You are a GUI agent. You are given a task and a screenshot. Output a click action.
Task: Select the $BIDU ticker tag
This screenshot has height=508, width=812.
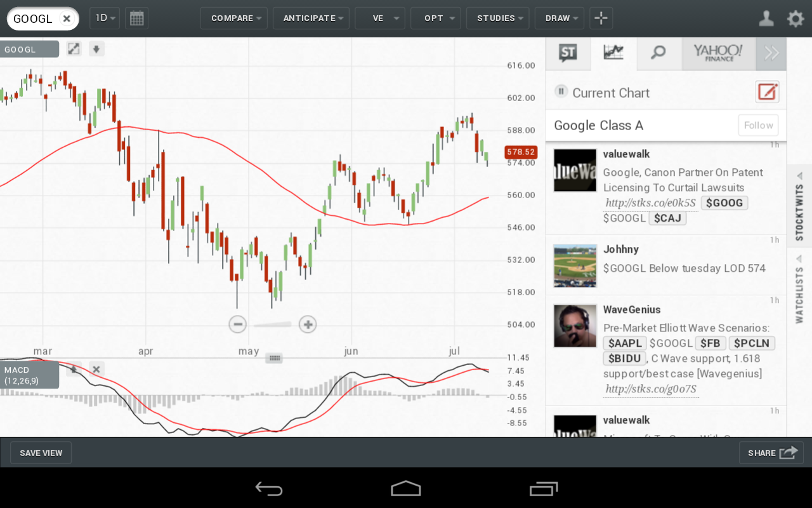(x=625, y=359)
